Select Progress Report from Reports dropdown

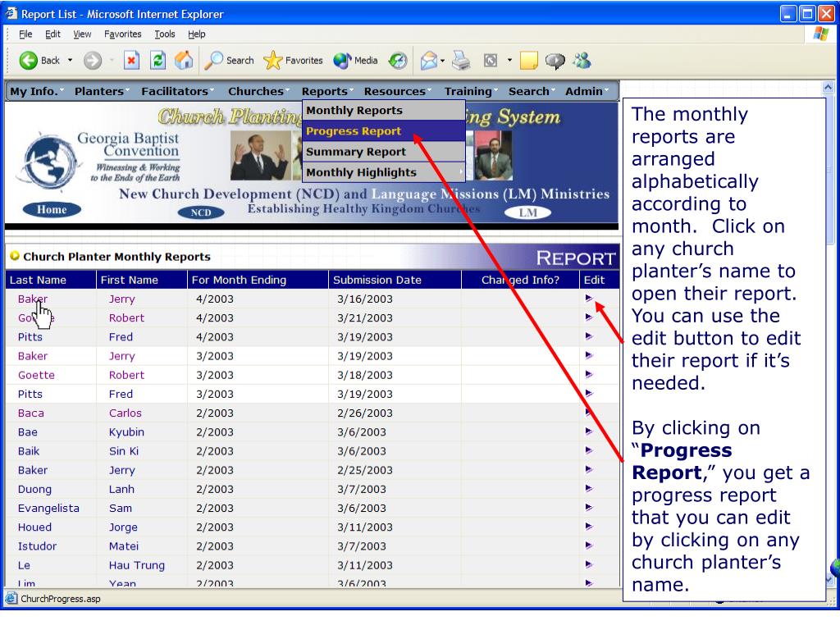384,131
